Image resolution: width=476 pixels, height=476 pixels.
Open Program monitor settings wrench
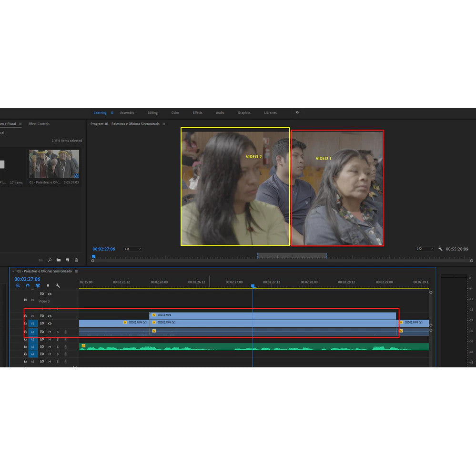[440, 249]
